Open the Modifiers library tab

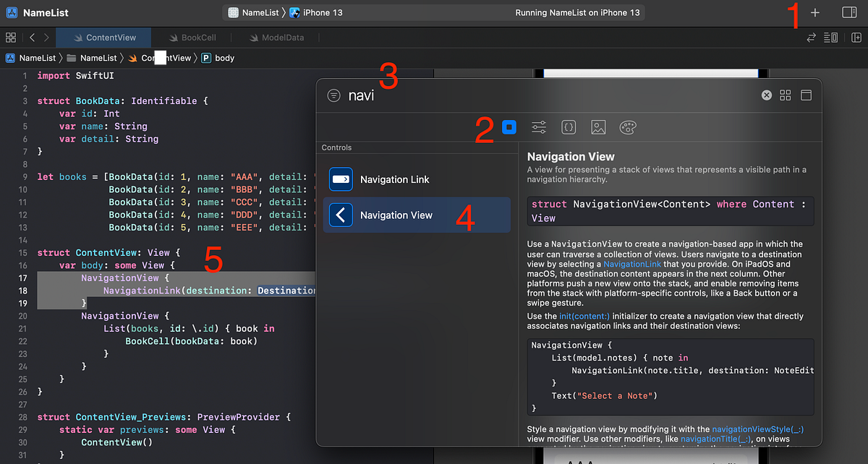(x=538, y=126)
